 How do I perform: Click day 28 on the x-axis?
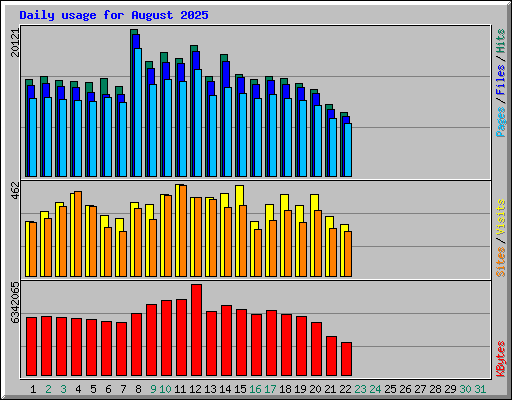(x=435, y=389)
